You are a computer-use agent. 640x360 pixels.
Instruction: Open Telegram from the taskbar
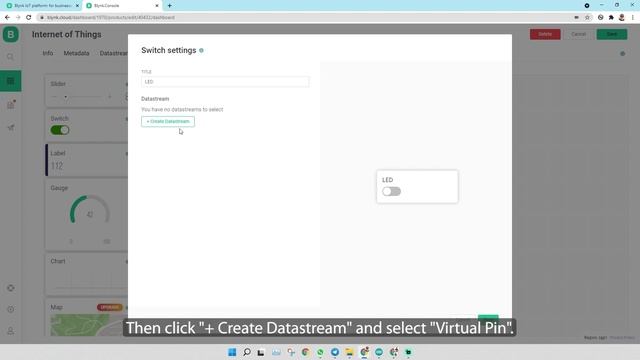point(335,352)
